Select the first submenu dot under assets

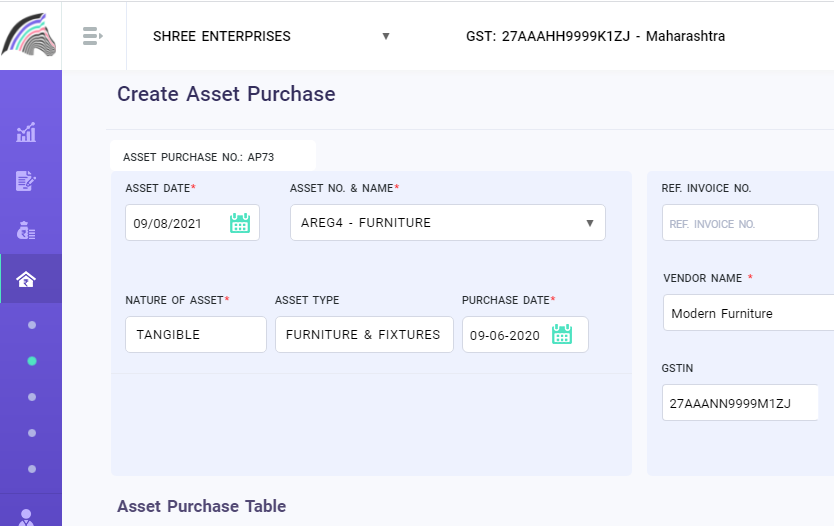[32, 325]
